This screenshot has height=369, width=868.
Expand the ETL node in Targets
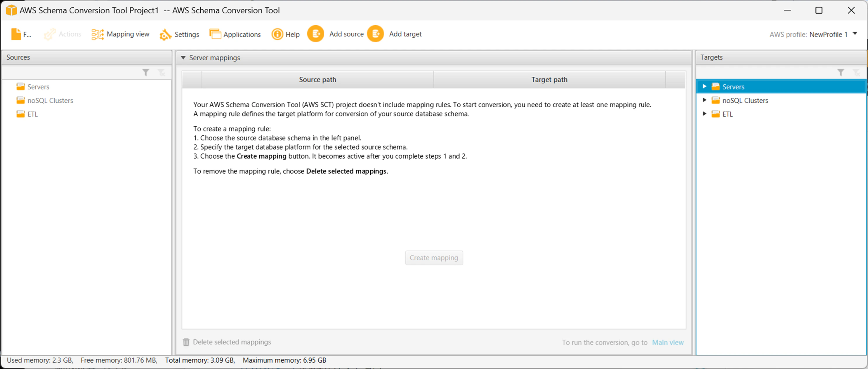pos(704,114)
